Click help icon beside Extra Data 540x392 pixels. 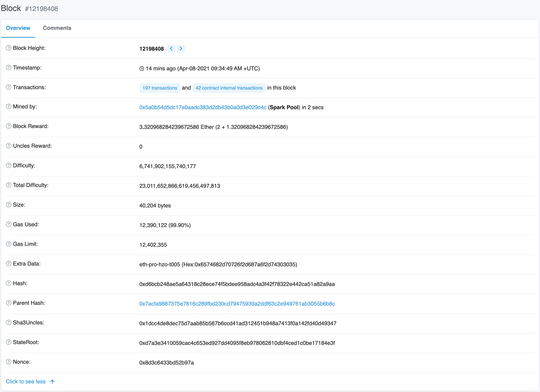click(x=9, y=264)
